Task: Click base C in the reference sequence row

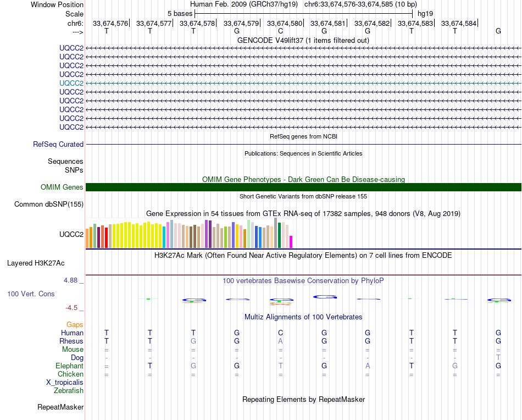Action: pyautogui.click(x=281, y=31)
